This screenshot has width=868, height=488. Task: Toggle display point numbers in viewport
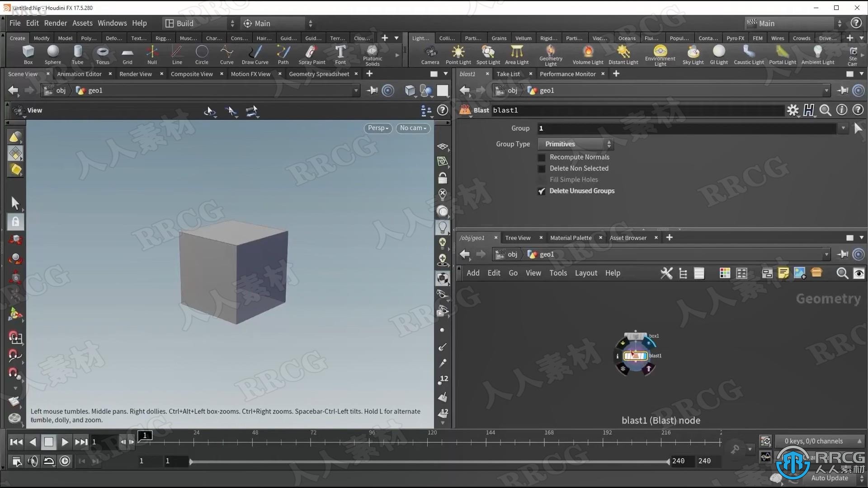[x=443, y=380]
